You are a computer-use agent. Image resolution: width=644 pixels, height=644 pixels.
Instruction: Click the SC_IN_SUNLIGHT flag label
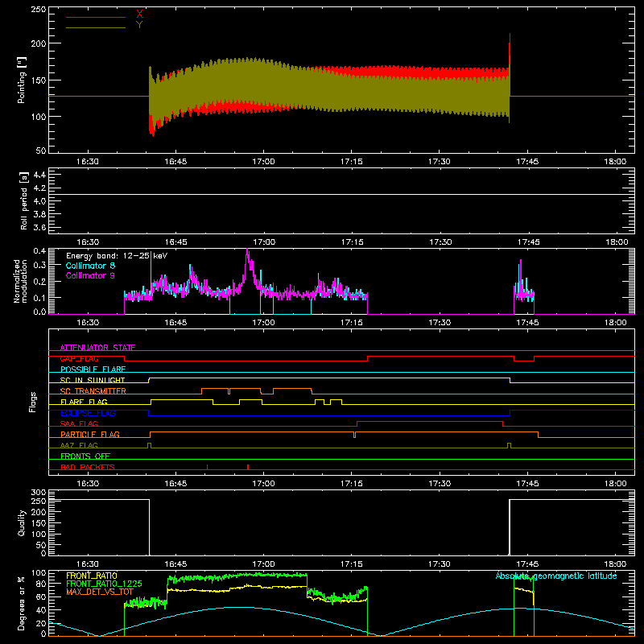tap(93, 380)
